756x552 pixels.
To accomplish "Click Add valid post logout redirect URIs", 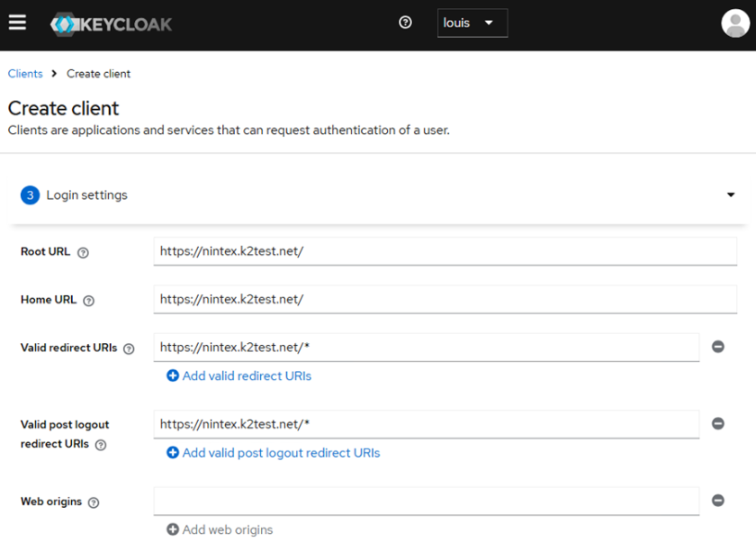I will pyautogui.click(x=273, y=453).
